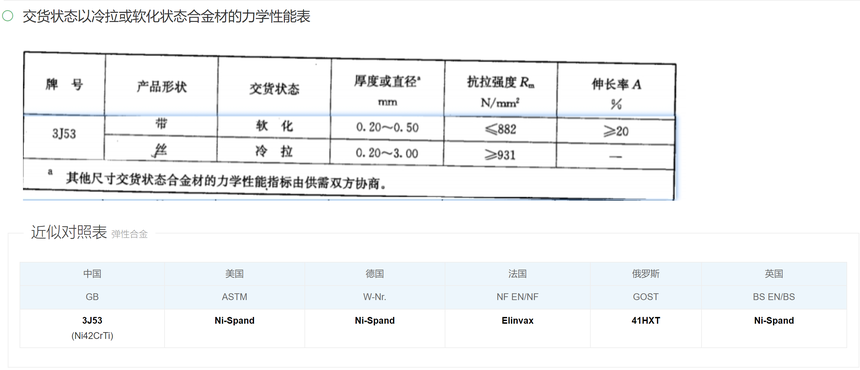Select the 德国 column header
This screenshot has width=860, height=370.
tap(375, 274)
